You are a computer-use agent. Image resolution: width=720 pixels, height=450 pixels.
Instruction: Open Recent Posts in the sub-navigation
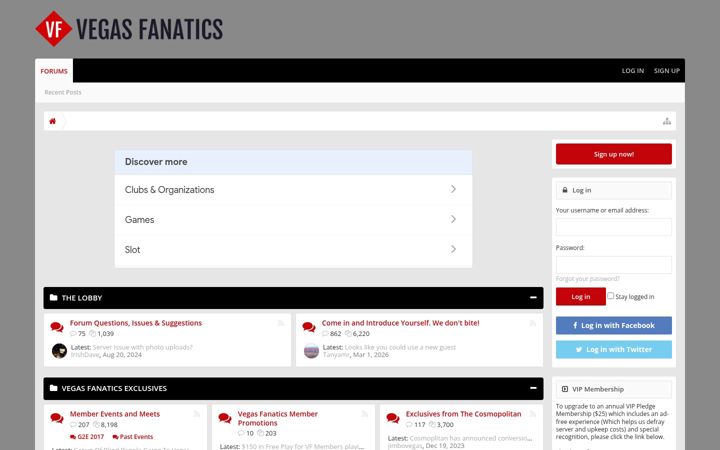[x=63, y=92]
